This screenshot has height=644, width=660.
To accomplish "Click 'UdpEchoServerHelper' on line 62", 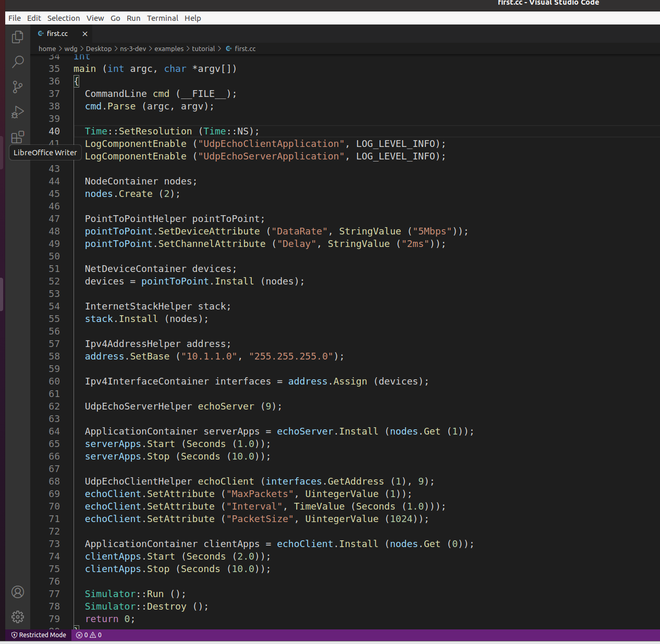I will pyautogui.click(x=139, y=406).
